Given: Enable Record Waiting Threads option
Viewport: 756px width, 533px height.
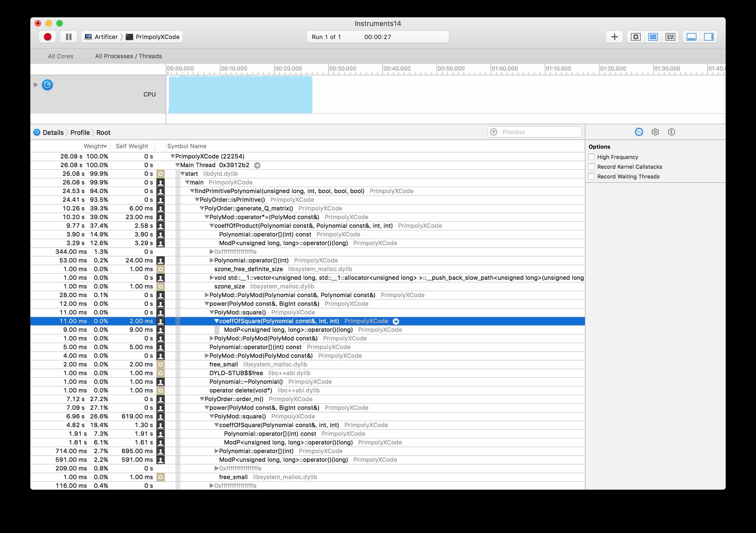Looking at the screenshot, I should pos(591,176).
